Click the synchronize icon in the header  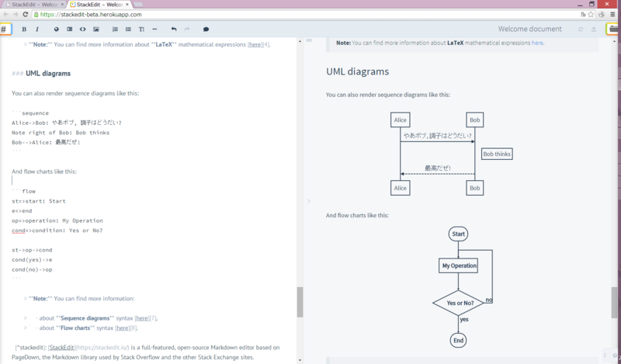(x=581, y=29)
